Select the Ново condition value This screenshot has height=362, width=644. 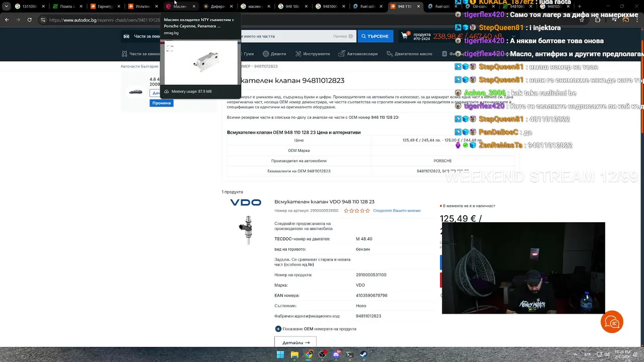coord(361,306)
